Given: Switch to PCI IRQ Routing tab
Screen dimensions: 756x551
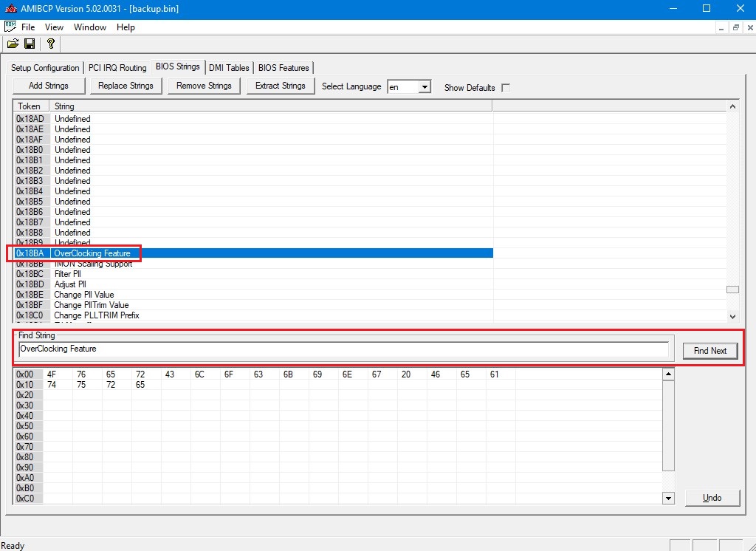Looking at the screenshot, I should pyautogui.click(x=117, y=68).
